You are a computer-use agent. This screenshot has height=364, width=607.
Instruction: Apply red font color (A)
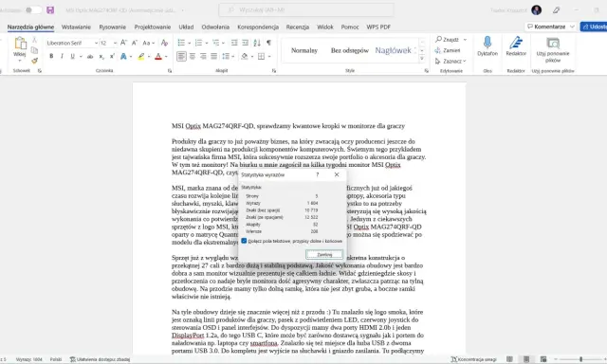(x=158, y=57)
